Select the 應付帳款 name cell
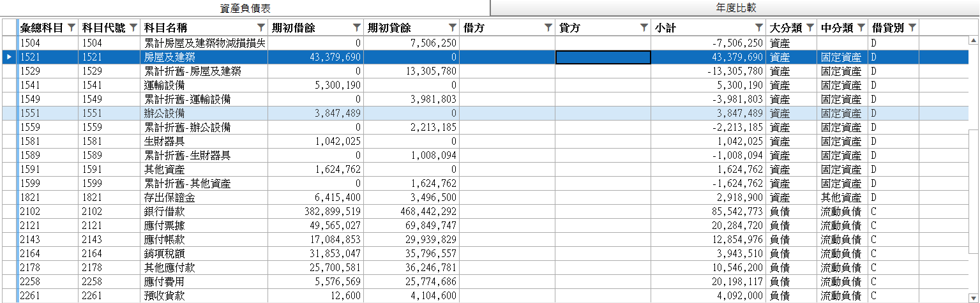Viewport: 980px width, 303px height. 205,240
